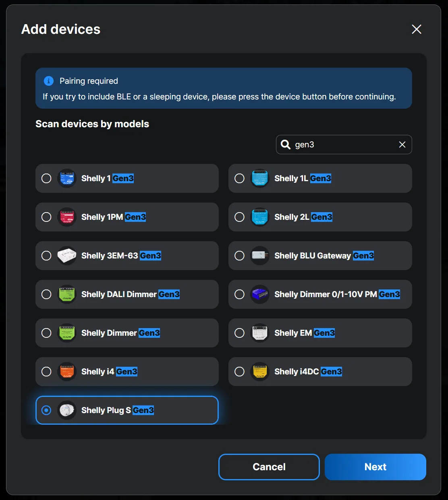448x500 pixels.
Task: Focus the model search field
Action: coord(344,145)
